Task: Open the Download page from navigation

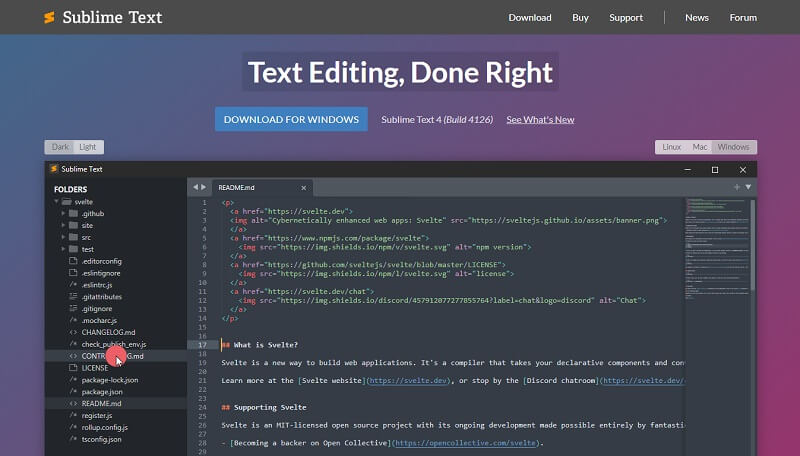Action: 530,18
